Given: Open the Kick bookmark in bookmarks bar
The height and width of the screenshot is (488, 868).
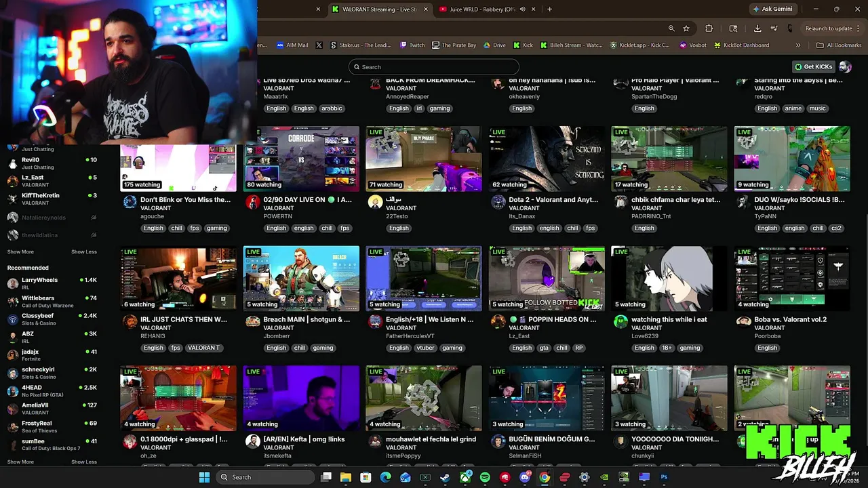Looking at the screenshot, I should pyautogui.click(x=523, y=45).
